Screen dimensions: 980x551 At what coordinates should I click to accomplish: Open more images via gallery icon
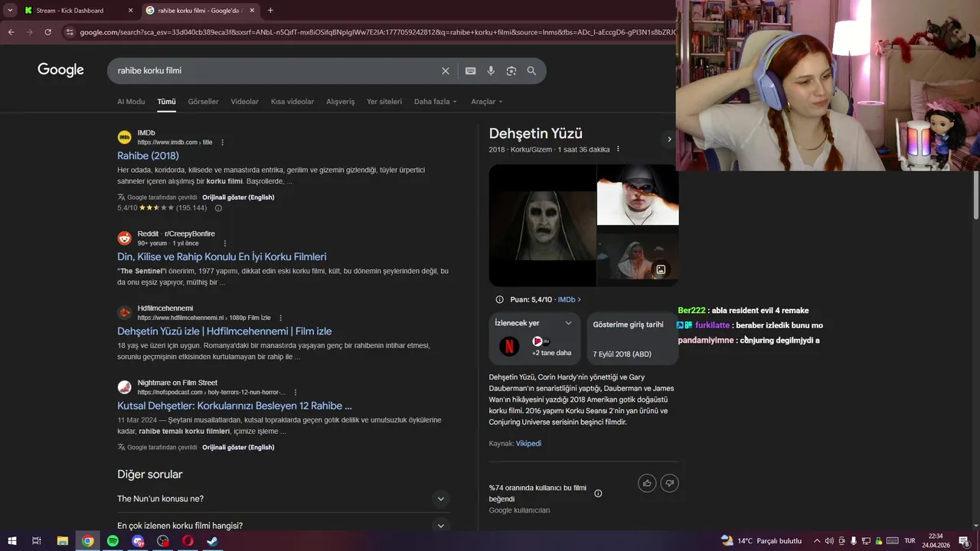[x=661, y=269]
